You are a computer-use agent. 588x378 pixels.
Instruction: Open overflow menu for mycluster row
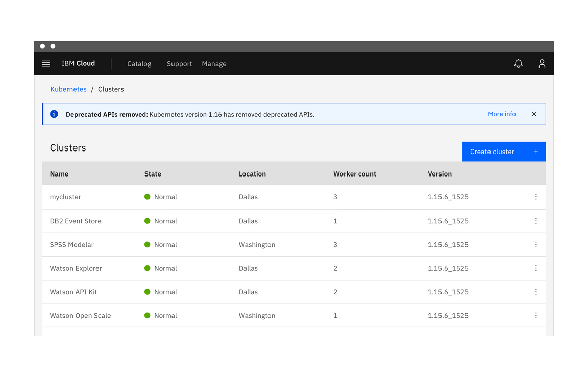coord(536,197)
